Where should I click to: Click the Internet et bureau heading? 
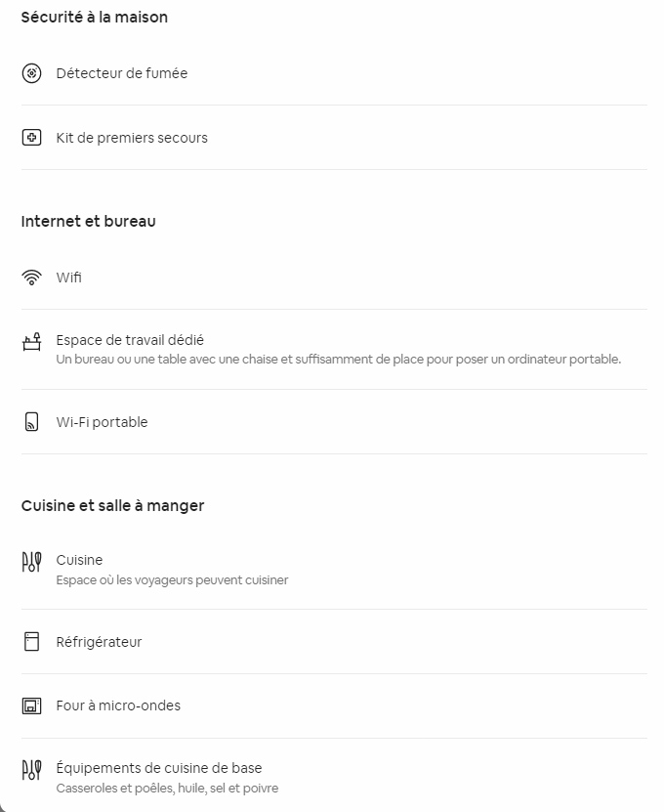[89, 221]
